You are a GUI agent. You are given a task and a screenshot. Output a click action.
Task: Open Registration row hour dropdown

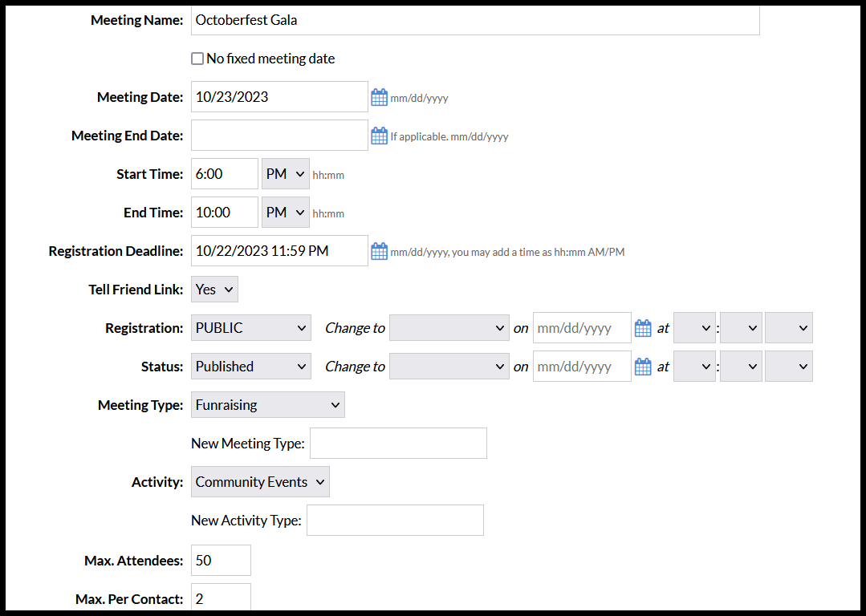point(695,328)
